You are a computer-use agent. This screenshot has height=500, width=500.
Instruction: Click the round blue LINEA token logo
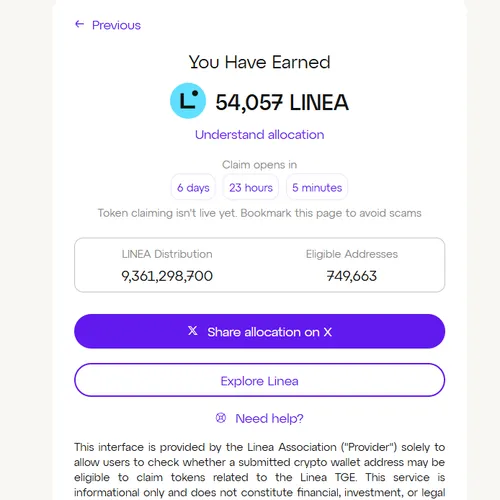tap(188, 101)
